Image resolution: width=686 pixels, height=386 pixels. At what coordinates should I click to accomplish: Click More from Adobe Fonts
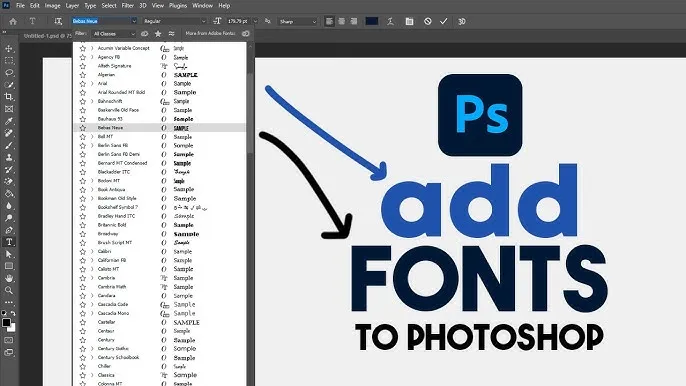[210, 33]
